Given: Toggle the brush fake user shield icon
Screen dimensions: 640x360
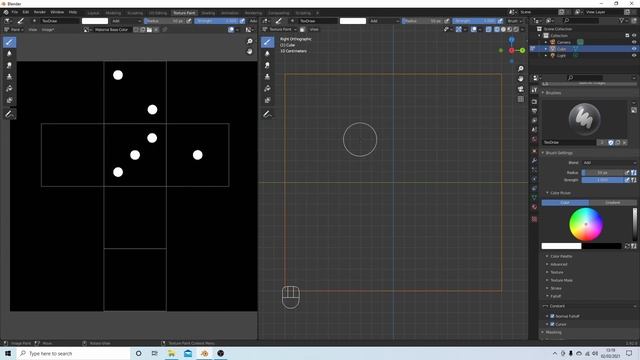Looking at the screenshot, I should pos(611,142).
